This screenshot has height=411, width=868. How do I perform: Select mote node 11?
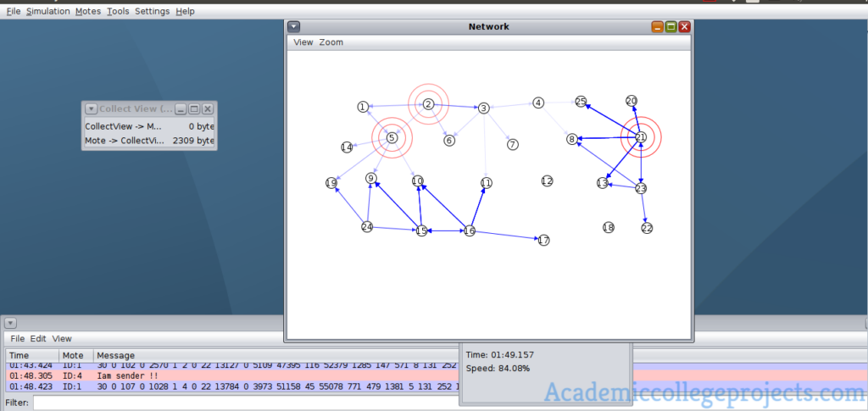[x=486, y=182]
